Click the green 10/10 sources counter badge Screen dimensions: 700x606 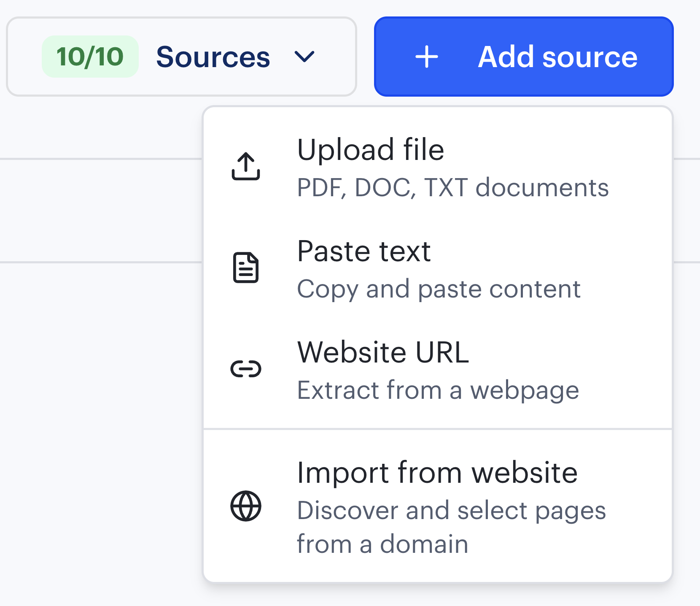click(x=90, y=56)
